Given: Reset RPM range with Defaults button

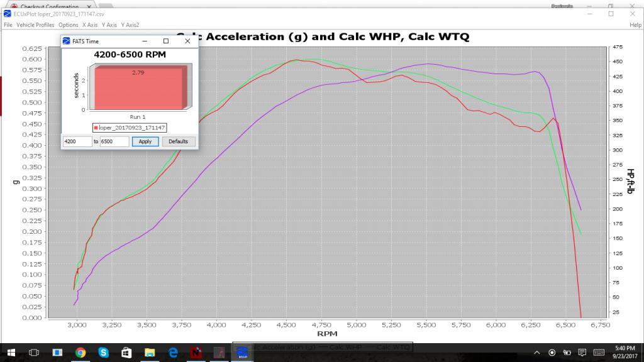Looking at the screenshot, I should tap(179, 141).
